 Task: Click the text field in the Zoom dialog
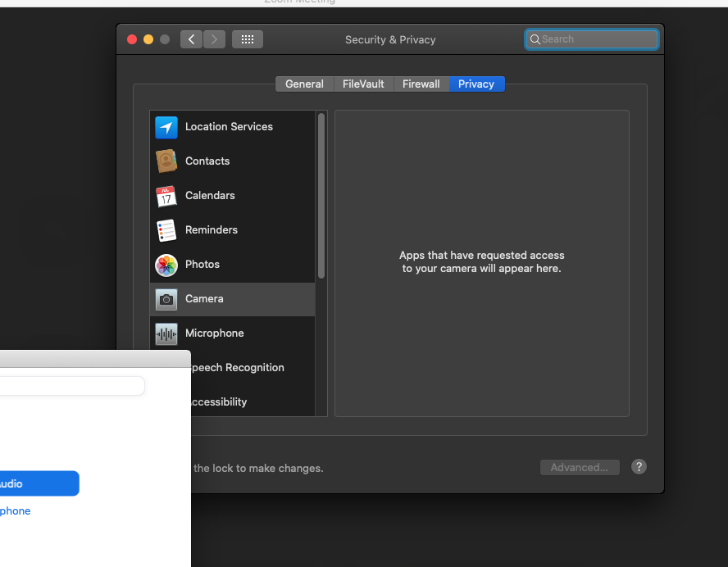[72, 386]
